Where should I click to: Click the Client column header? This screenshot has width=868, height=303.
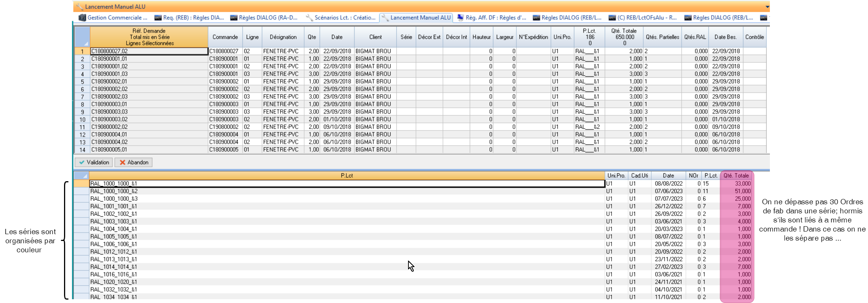click(375, 37)
